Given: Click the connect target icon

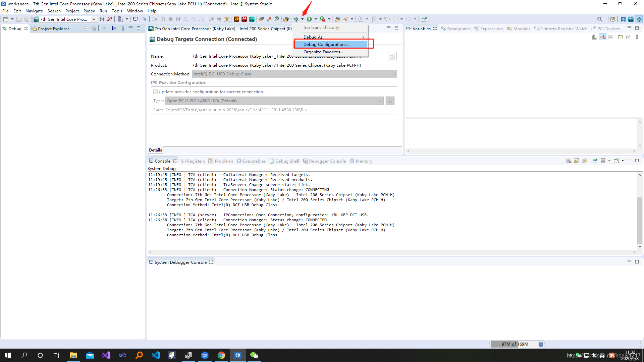Looking at the screenshot, I should 102,19.
